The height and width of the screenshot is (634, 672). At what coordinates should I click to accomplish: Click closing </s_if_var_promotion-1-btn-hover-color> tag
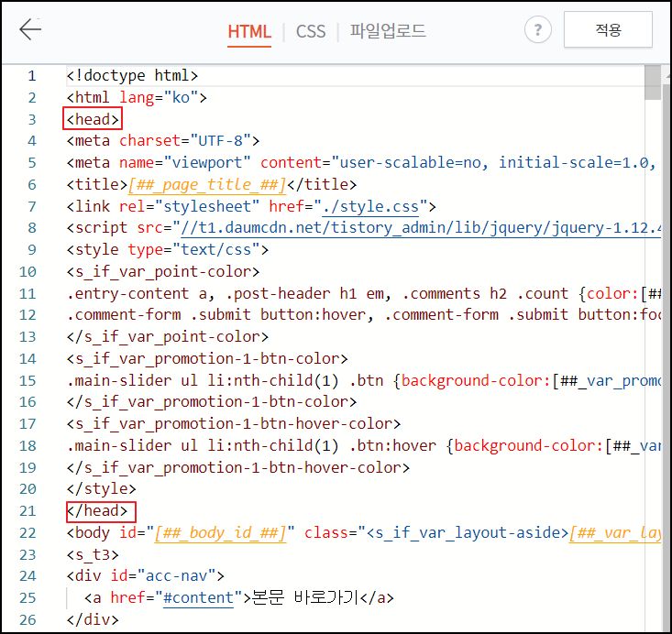tap(237, 467)
